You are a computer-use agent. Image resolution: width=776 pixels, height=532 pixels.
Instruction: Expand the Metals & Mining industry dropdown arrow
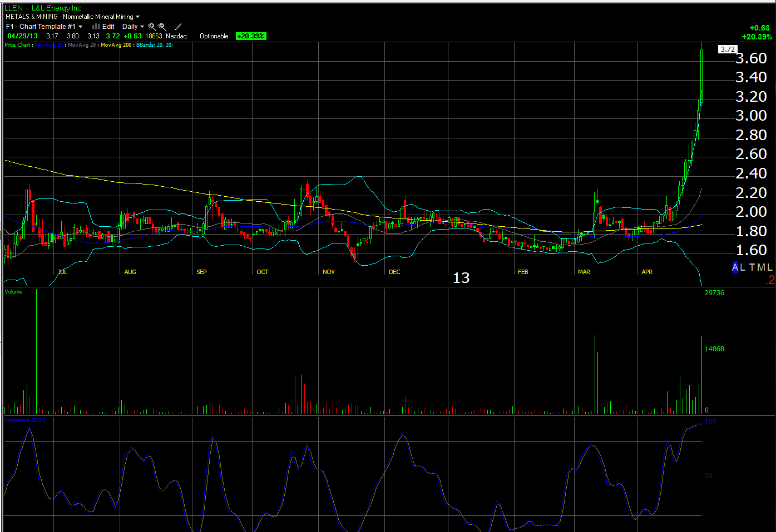137,17
